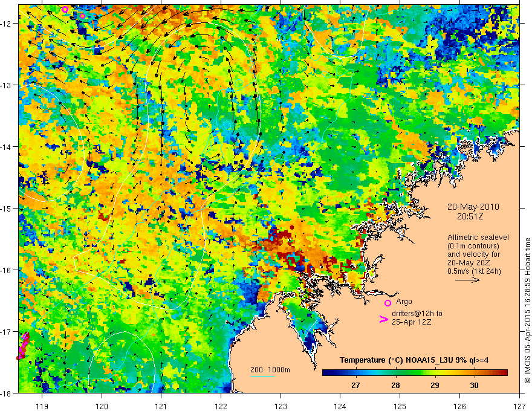Screen dimensions: 532x411
Task: Click the 20-May-2010 date text
Action: tap(473, 207)
